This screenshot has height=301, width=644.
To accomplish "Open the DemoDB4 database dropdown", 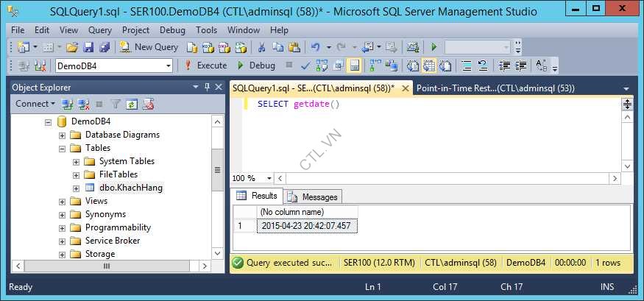I will tap(169, 65).
